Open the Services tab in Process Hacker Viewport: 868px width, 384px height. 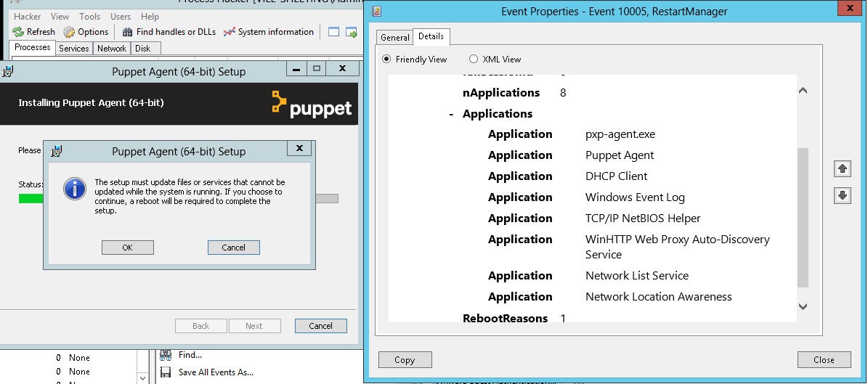(x=74, y=49)
